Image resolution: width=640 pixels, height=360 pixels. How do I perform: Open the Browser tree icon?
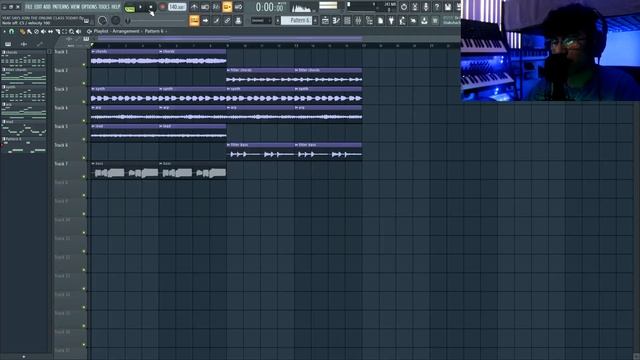(369, 20)
